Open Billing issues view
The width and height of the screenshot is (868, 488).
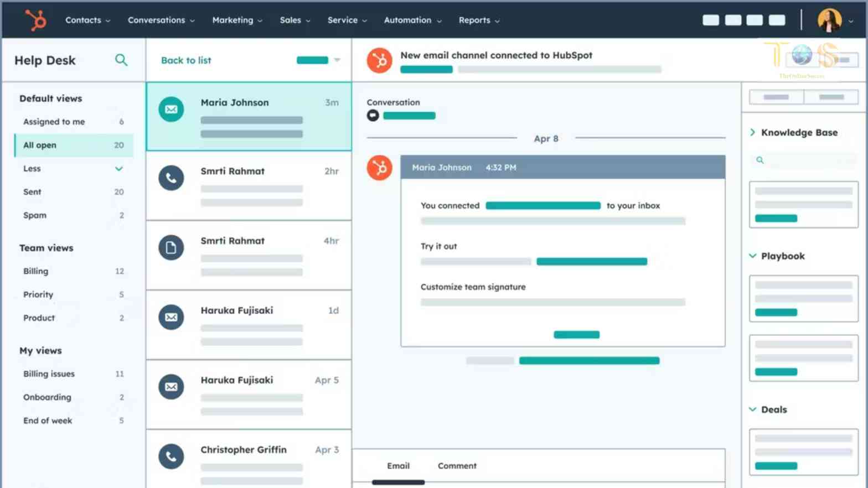[74, 374]
